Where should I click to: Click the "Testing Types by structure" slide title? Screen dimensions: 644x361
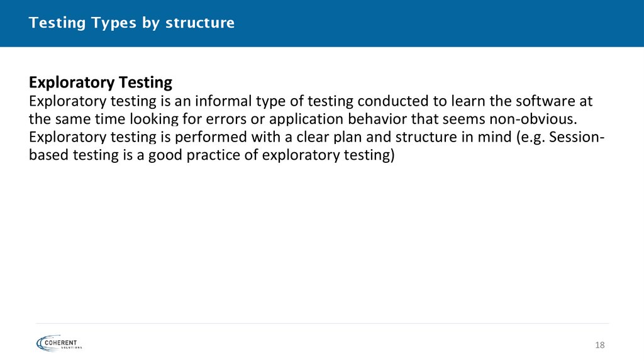(132, 23)
